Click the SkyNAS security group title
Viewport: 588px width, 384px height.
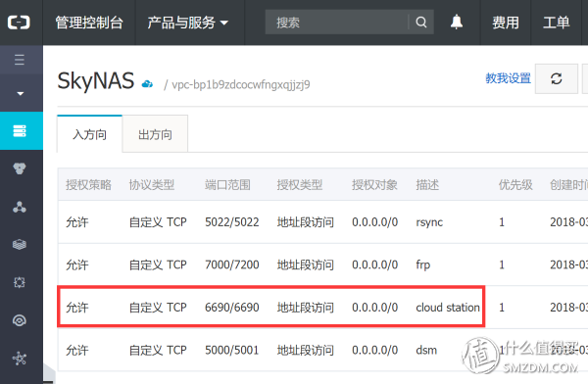pos(96,81)
